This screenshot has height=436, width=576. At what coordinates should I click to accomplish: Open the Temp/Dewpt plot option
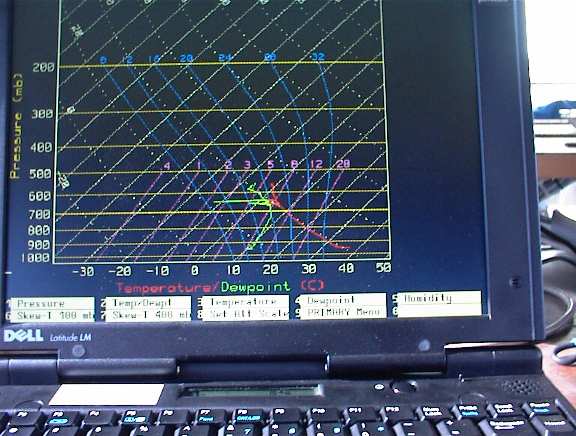click(148, 303)
